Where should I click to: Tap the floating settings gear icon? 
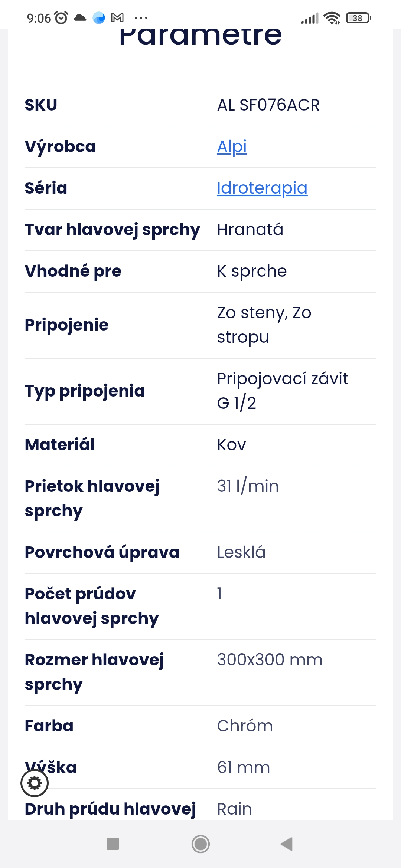35,783
